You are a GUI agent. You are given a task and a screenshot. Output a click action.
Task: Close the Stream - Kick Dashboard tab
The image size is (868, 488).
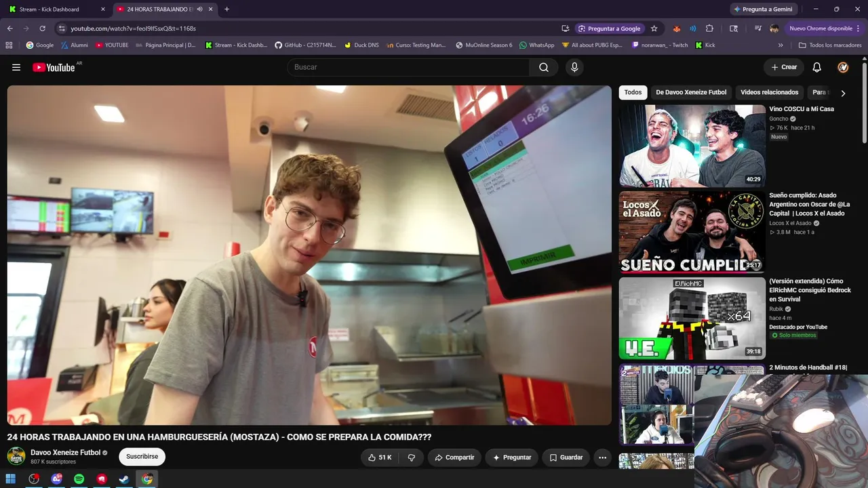tap(103, 9)
